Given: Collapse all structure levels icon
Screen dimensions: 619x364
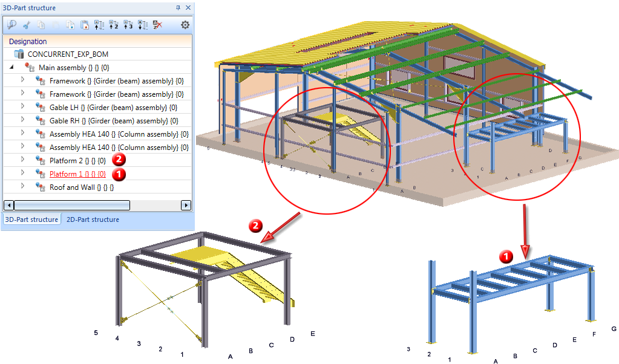Looking at the screenshot, I should pos(99,25).
